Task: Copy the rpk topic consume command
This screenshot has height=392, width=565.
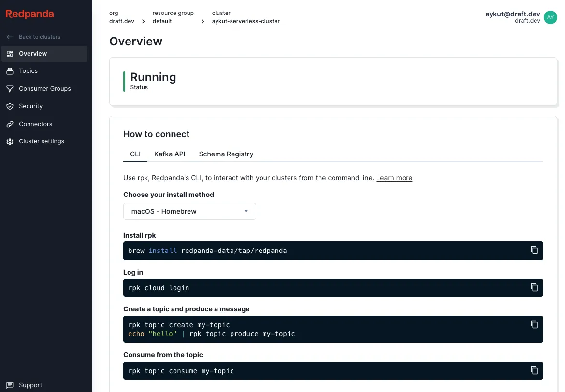Action: click(534, 370)
